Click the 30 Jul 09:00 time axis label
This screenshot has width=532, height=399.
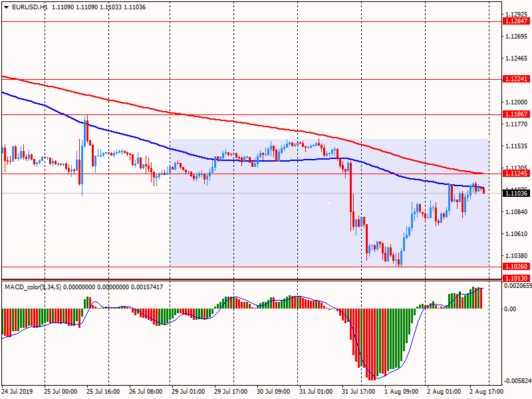[273, 392]
